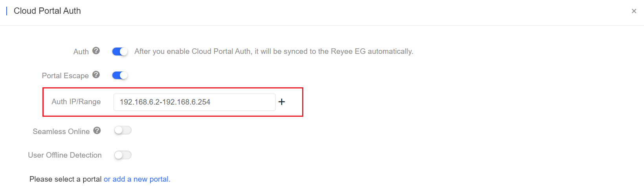
Task: Click the Auth label text
Action: 81,52
